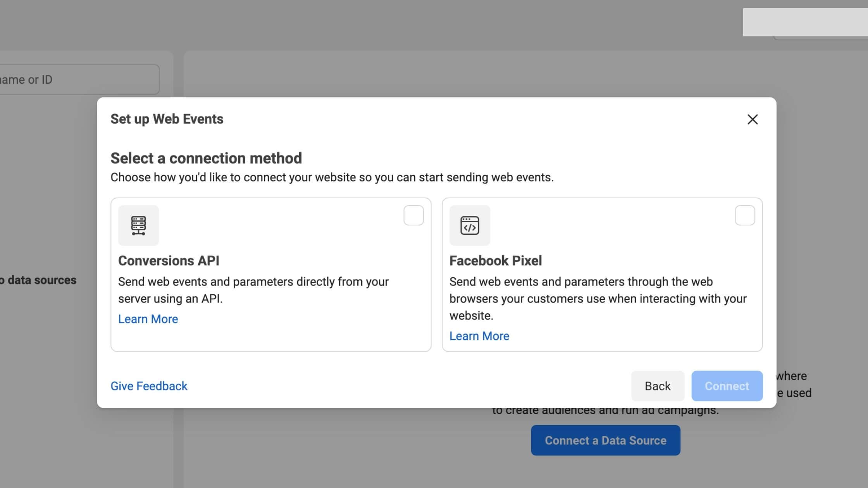868x488 pixels.
Task: Click the Facebook Pixel code window icon
Action: coord(470,225)
